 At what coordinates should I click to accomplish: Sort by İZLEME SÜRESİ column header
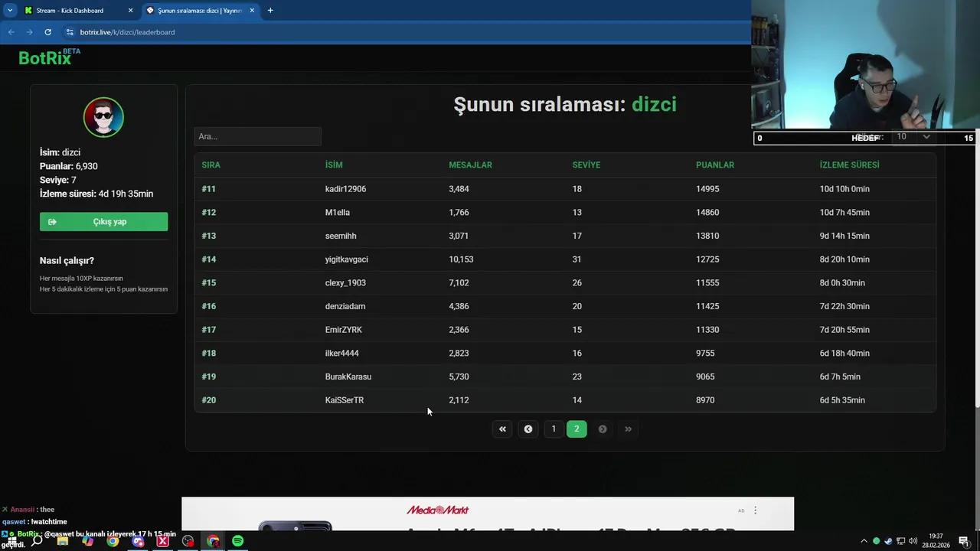[849, 165]
